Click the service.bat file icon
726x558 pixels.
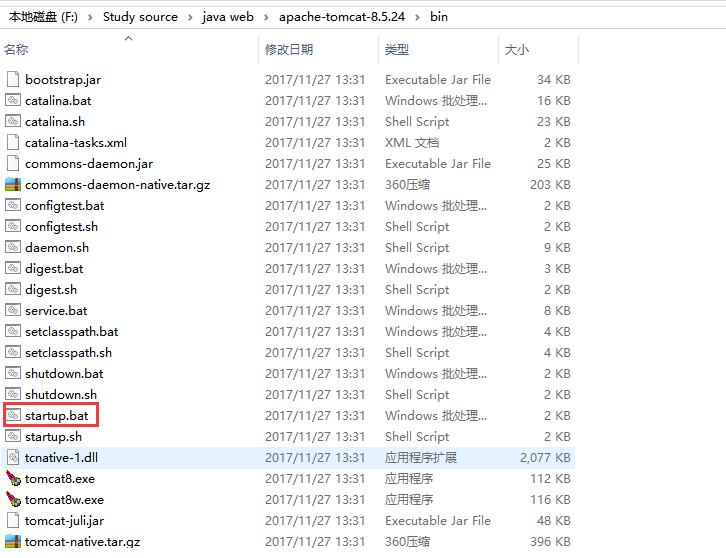[x=13, y=310]
